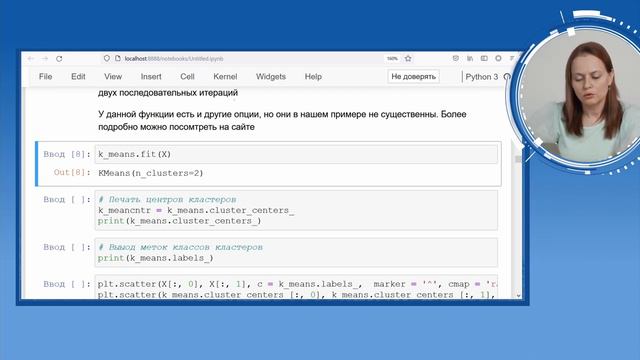Click the 'Печать центров кластеров' comment line
The image size is (640, 360).
pyautogui.click(x=167, y=200)
